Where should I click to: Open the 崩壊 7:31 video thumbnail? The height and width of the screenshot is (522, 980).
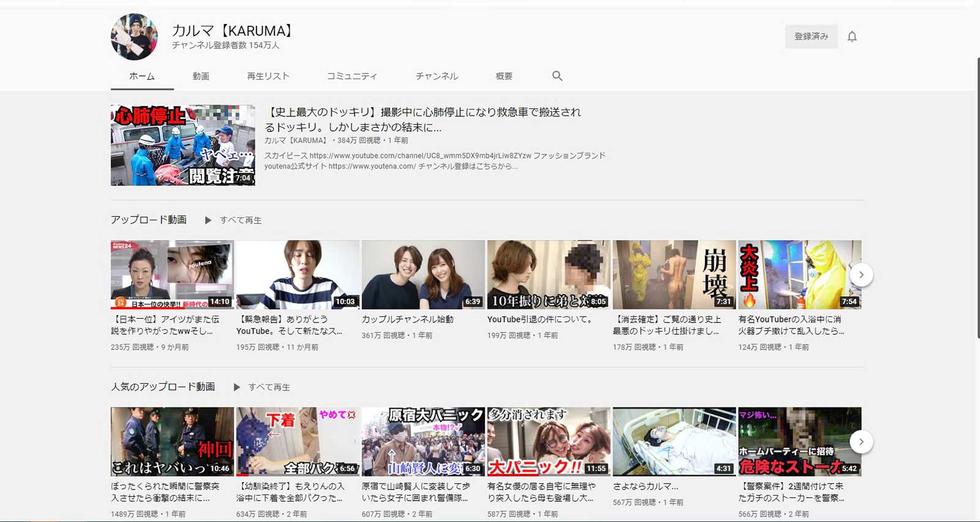(x=674, y=274)
